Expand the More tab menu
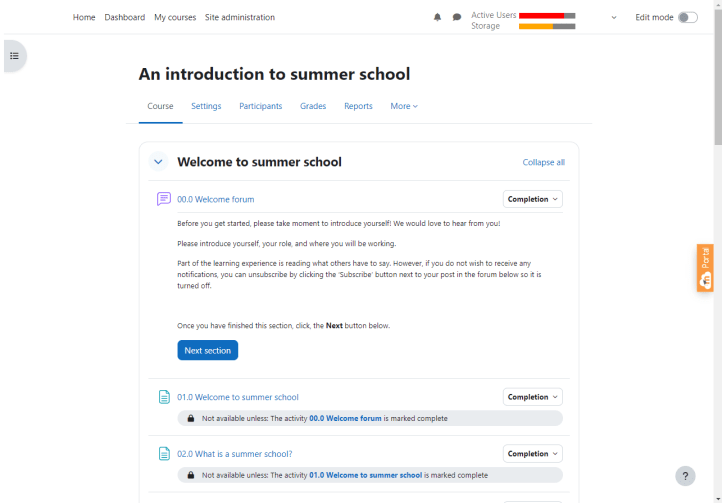Screen dimensions: 722x503 click(404, 106)
